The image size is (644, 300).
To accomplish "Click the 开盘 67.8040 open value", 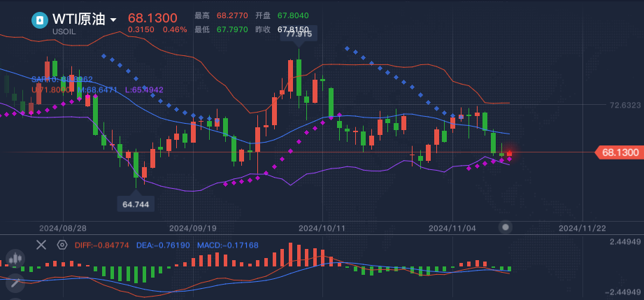I will [282, 15].
